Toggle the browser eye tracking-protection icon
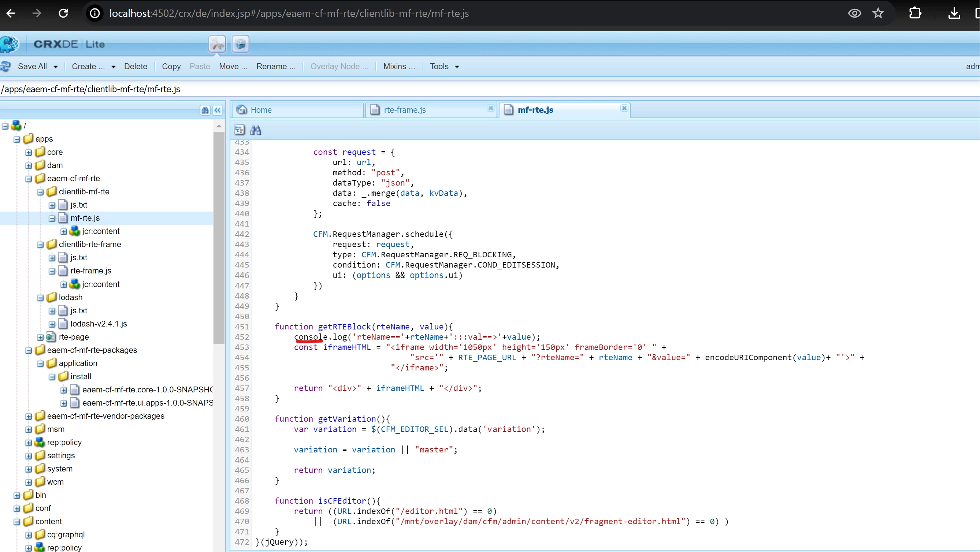The width and height of the screenshot is (980, 552). click(854, 13)
